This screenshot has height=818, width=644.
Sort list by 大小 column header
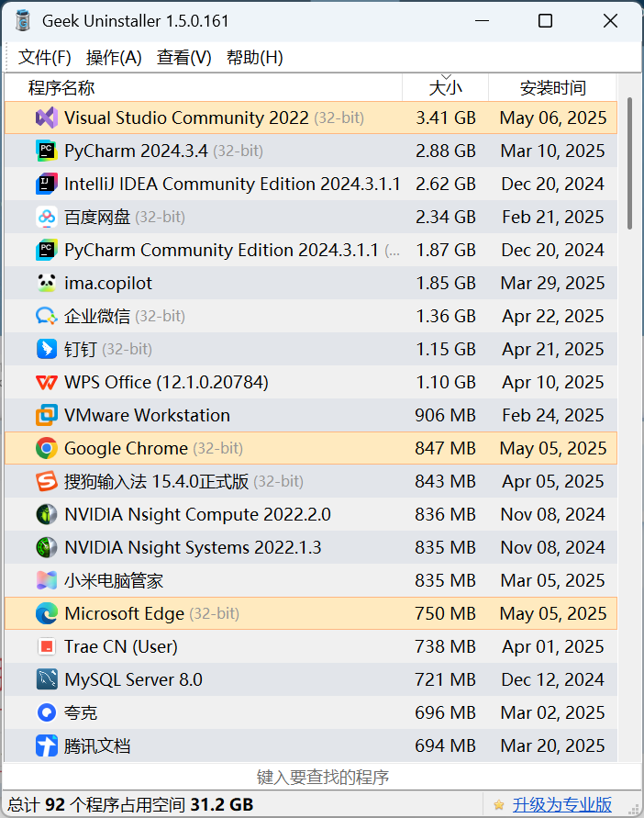click(x=445, y=87)
